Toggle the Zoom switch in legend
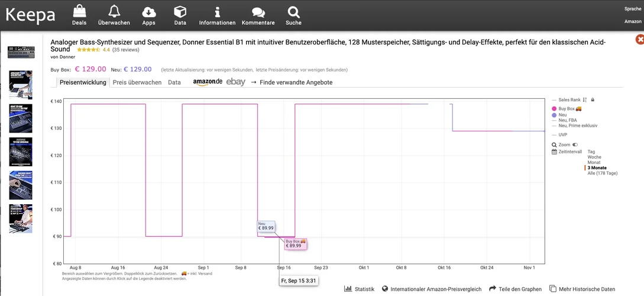 (x=575, y=144)
